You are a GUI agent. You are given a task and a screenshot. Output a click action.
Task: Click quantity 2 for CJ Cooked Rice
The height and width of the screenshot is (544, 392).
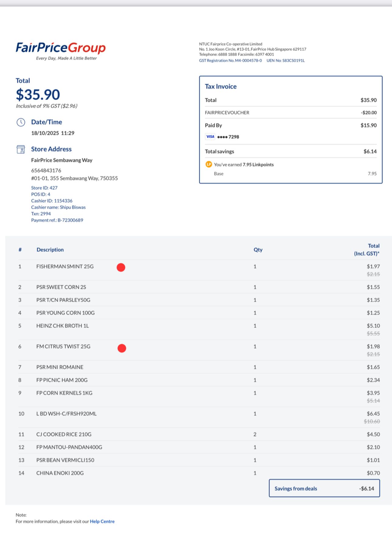tap(255, 434)
